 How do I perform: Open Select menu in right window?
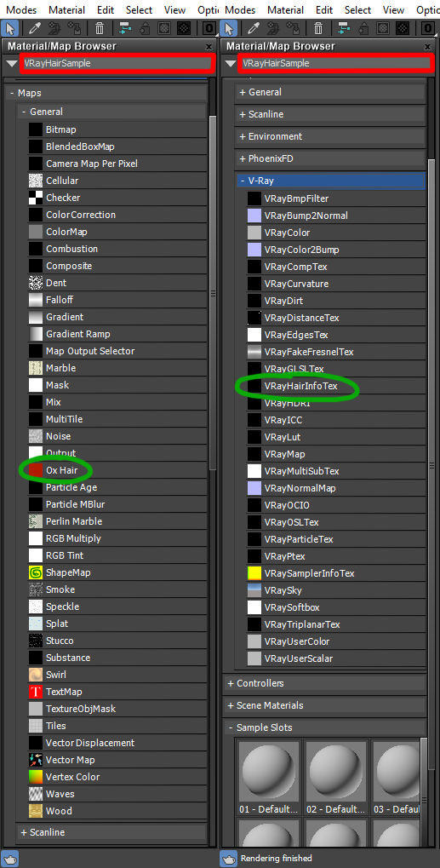click(x=358, y=10)
